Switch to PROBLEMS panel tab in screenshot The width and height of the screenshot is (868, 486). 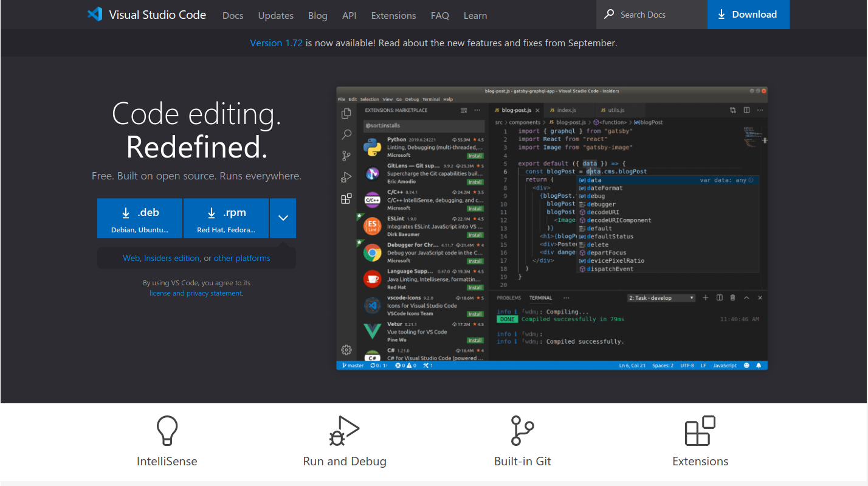tap(509, 298)
